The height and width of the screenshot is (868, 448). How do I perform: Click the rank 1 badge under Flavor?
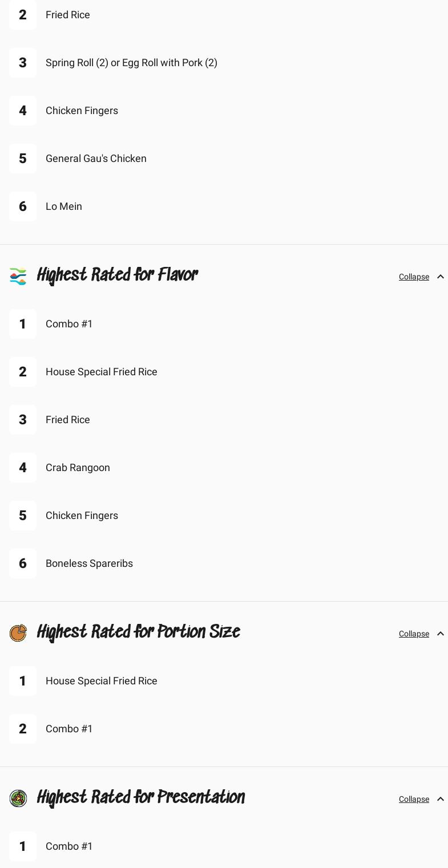coord(23,324)
